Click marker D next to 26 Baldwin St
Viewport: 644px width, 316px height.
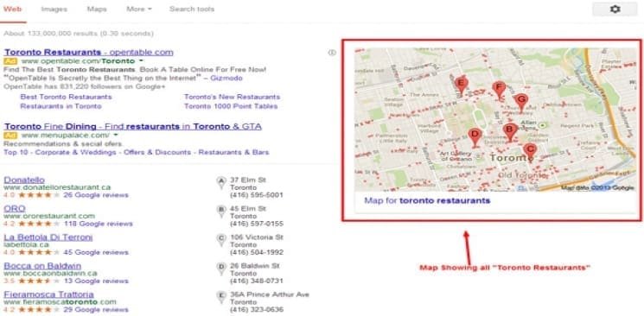(x=221, y=268)
